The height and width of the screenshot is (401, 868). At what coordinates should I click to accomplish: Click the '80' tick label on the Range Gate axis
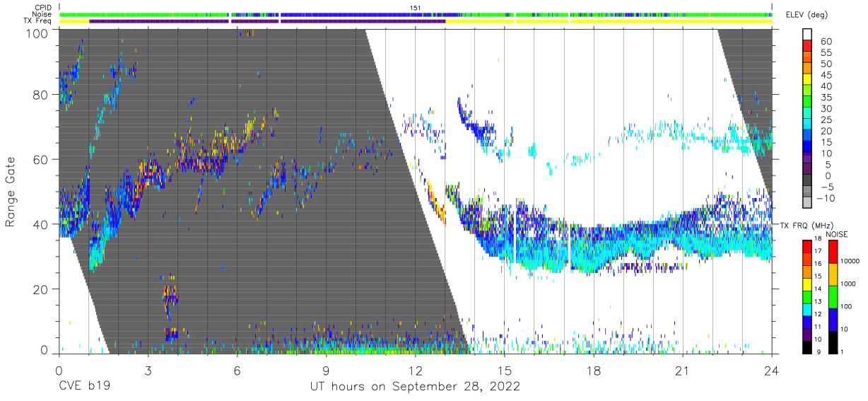coord(41,95)
